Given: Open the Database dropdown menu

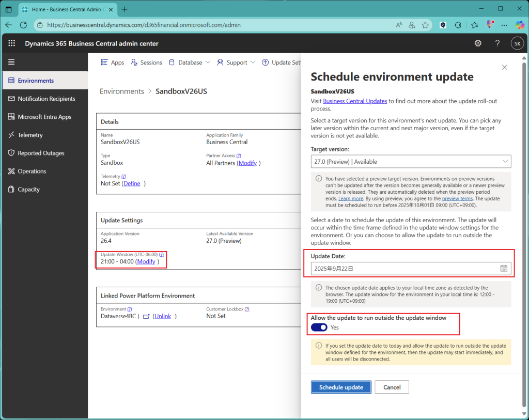Looking at the screenshot, I should [x=190, y=63].
